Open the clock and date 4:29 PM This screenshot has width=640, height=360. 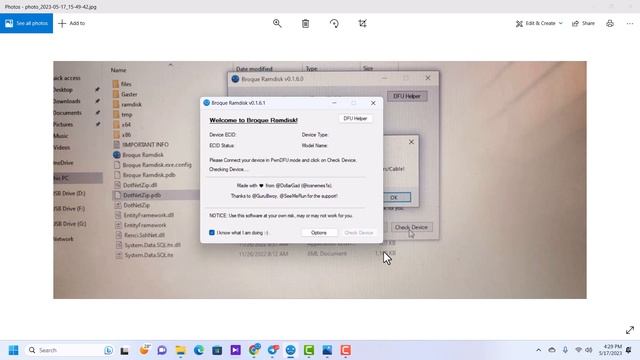[x=610, y=350]
